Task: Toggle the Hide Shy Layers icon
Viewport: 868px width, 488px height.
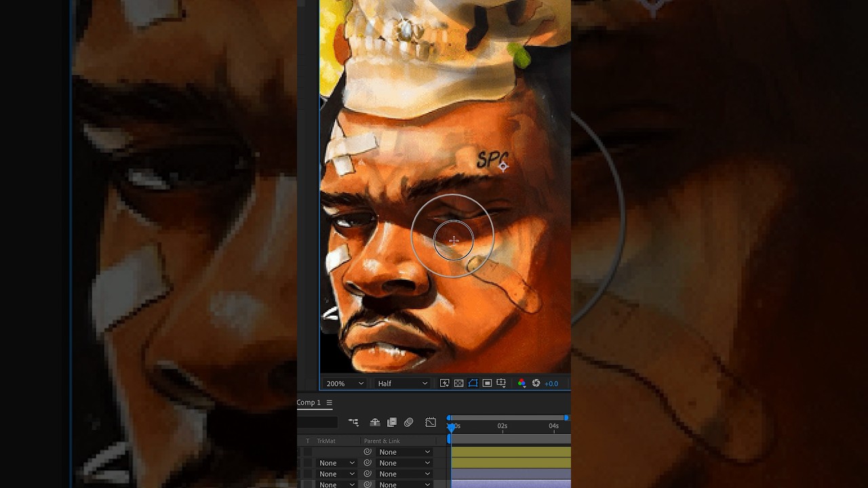Action: [x=374, y=422]
